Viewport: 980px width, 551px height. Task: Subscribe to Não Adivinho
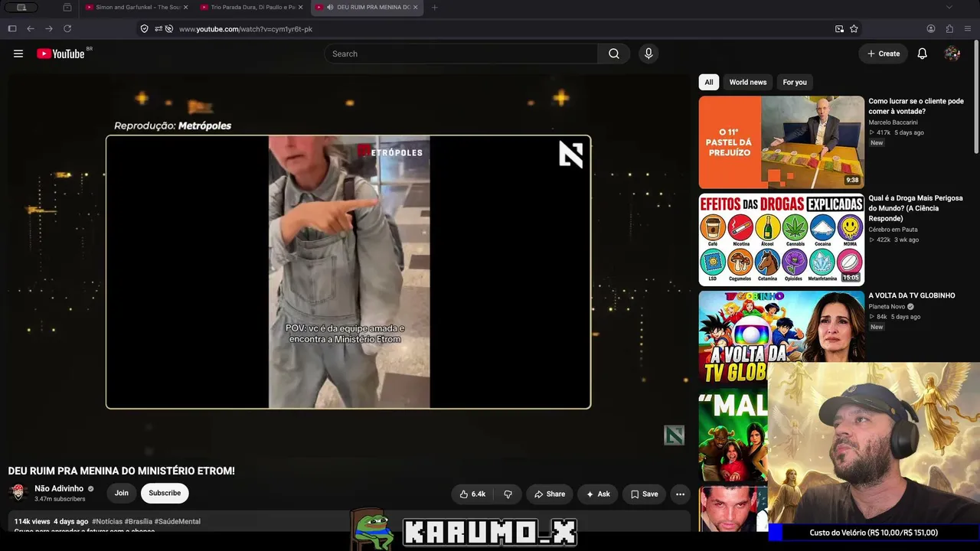point(165,493)
